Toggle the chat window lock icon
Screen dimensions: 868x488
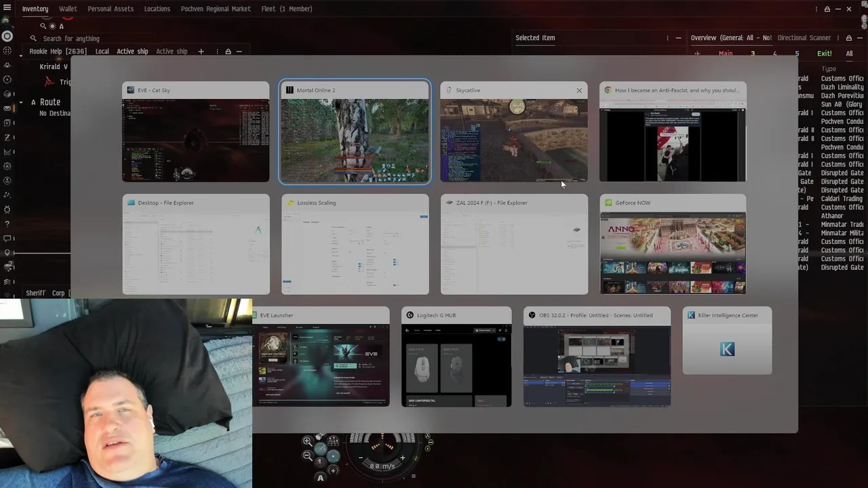[x=228, y=52]
